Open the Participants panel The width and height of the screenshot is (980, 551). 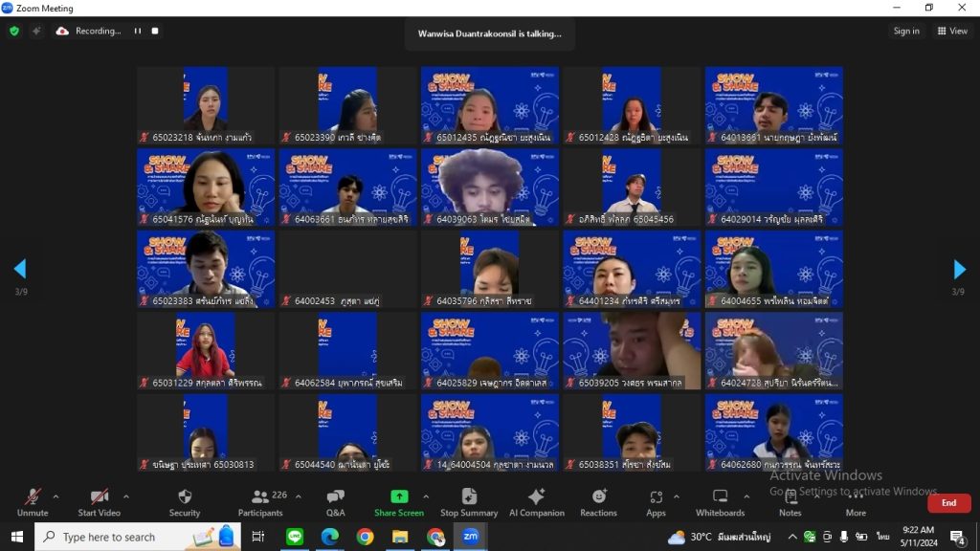pos(260,502)
